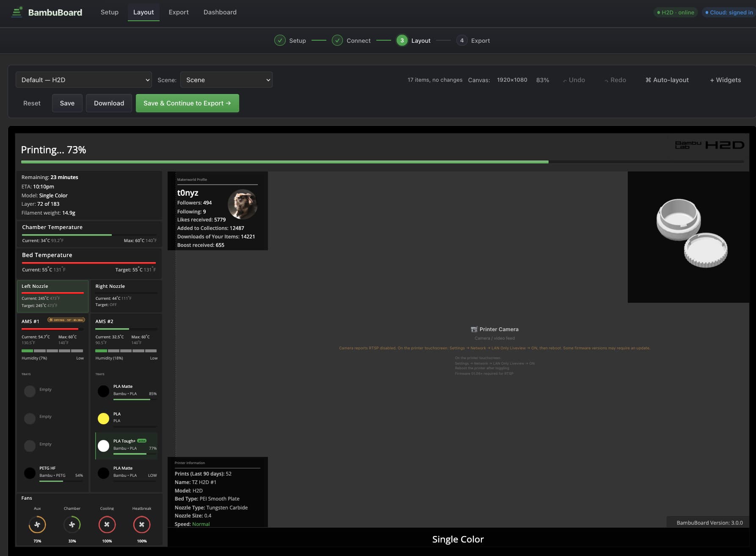
Task: Click the PLA Matte LOW tray swatch
Action: click(103, 473)
